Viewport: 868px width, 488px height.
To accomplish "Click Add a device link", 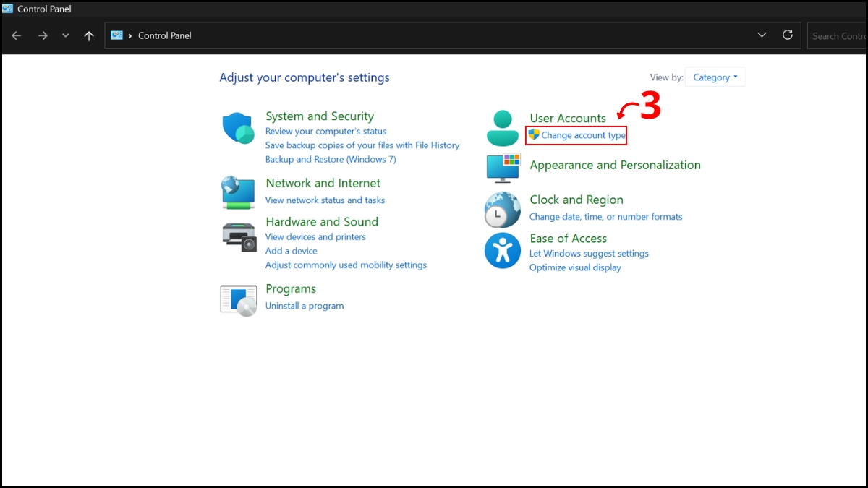I will click(292, 251).
